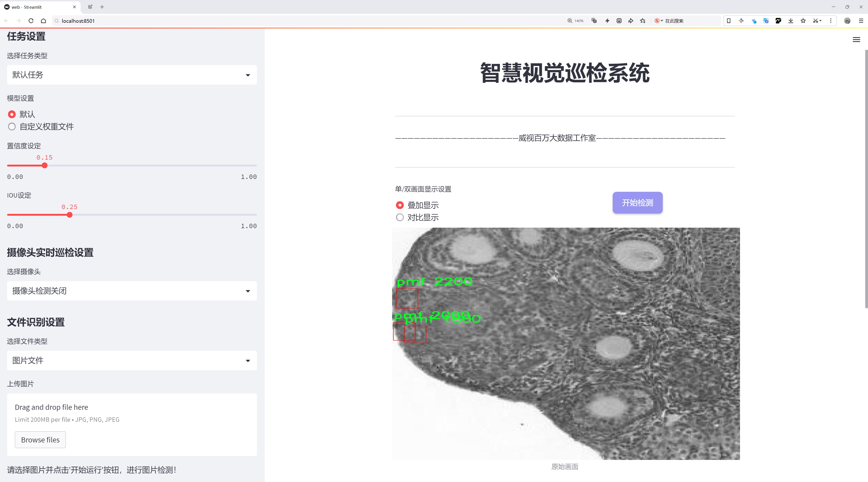Click the share arrow icon in address bar

pyautogui.click(x=630, y=21)
